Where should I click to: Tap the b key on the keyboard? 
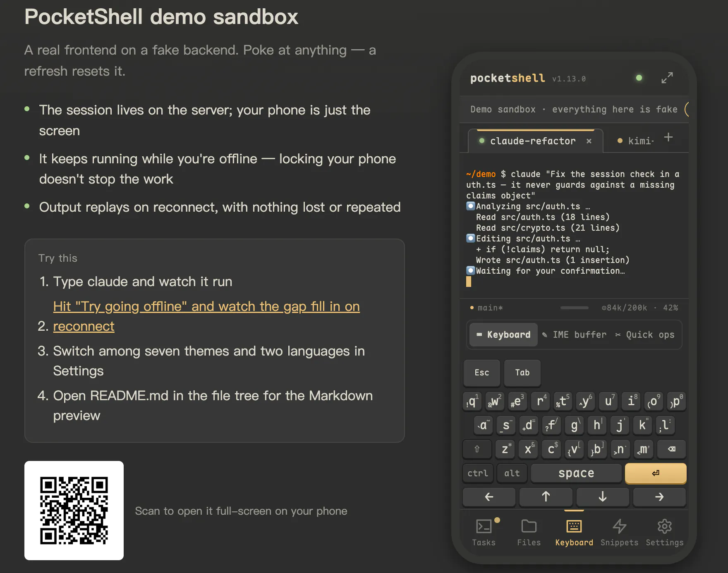[597, 449]
